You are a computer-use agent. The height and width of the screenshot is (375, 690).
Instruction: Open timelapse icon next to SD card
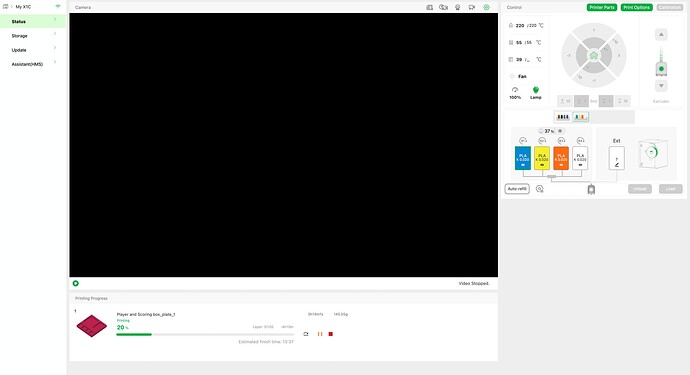[444, 7]
